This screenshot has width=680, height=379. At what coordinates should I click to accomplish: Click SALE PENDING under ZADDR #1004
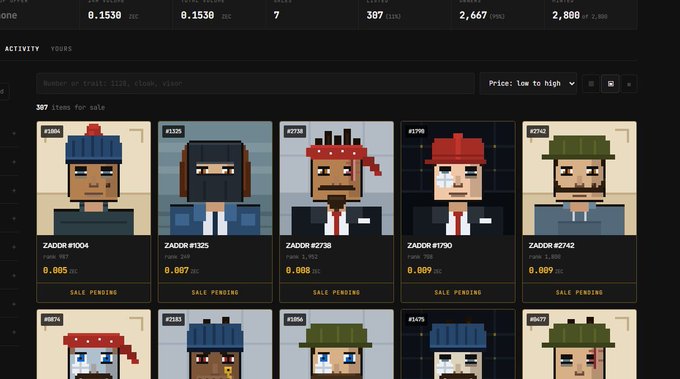click(94, 293)
